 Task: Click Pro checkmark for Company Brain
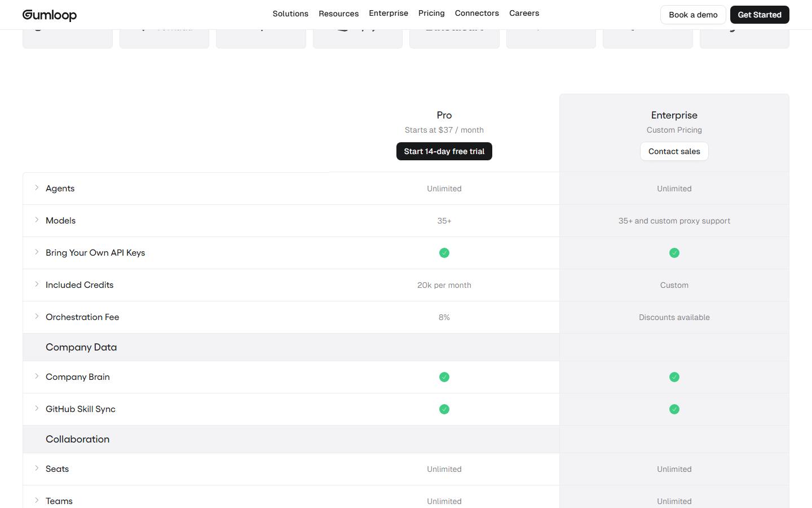coord(444,377)
